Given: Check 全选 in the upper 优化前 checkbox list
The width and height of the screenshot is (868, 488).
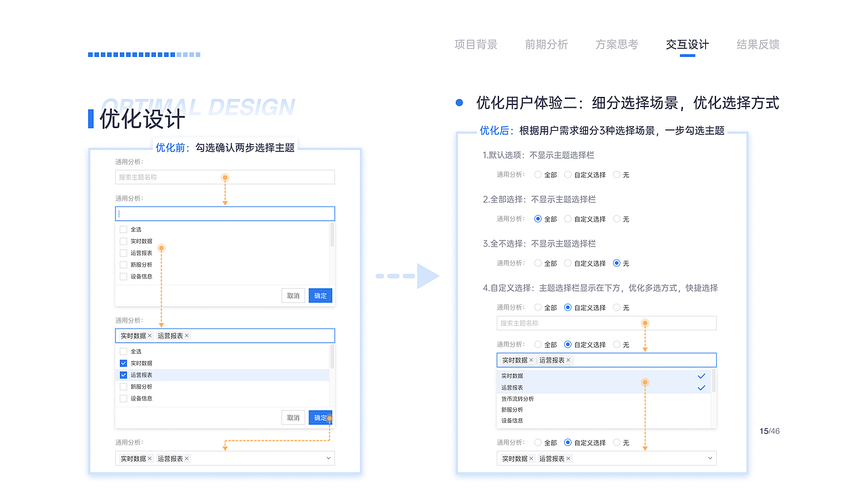Looking at the screenshot, I should [x=123, y=229].
